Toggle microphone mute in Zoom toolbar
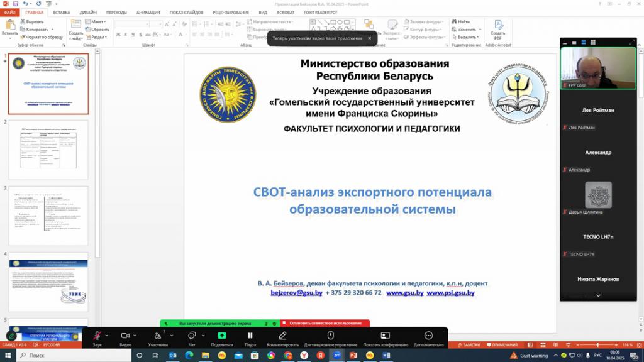The width and height of the screenshot is (644, 362). (97, 336)
